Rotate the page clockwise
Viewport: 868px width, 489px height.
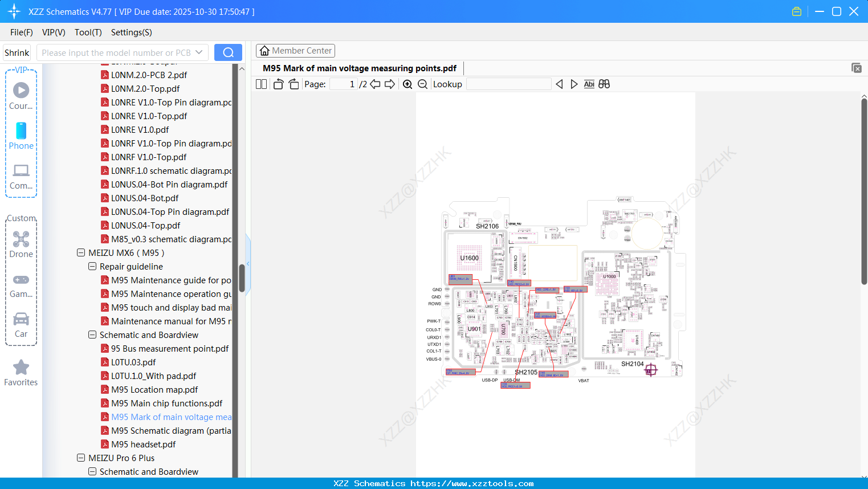pos(294,84)
